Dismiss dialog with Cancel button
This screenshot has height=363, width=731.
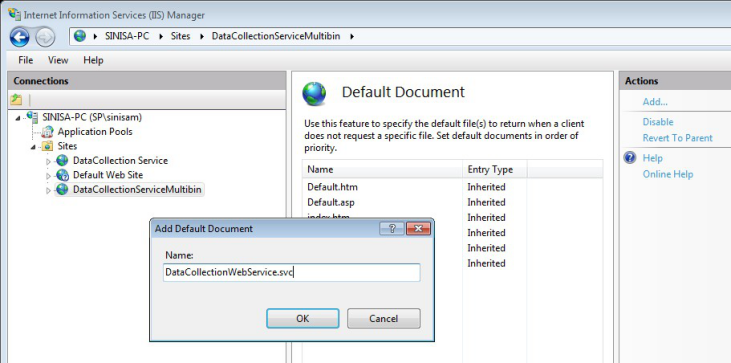(384, 318)
